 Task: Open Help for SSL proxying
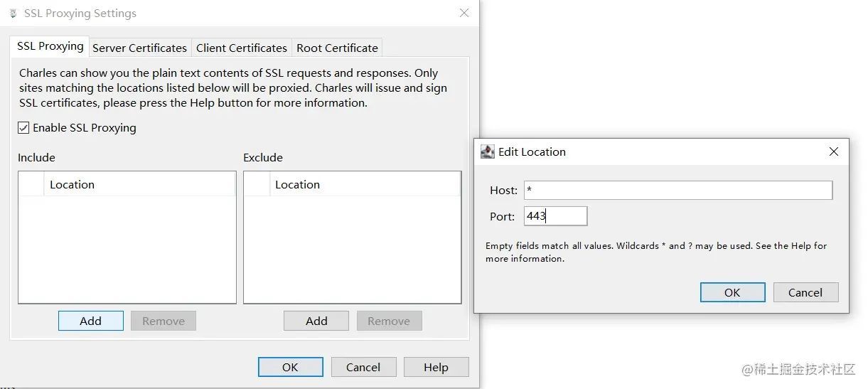(436, 367)
